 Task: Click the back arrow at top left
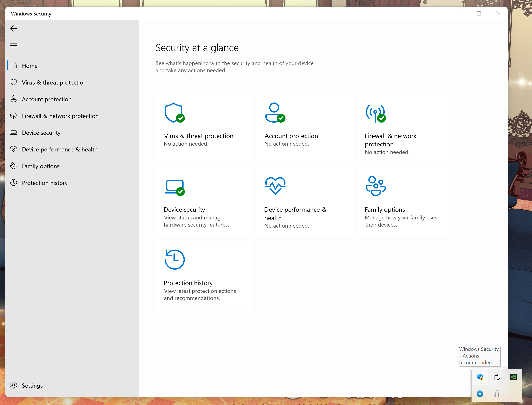(14, 28)
